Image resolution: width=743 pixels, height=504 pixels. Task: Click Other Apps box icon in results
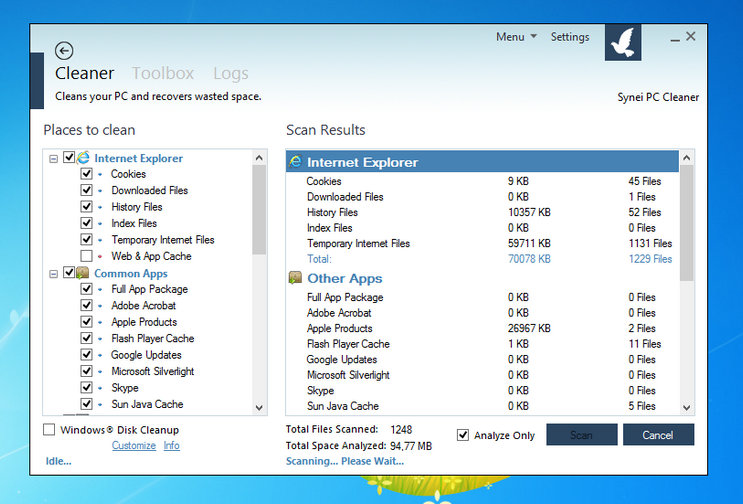coord(295,278)
